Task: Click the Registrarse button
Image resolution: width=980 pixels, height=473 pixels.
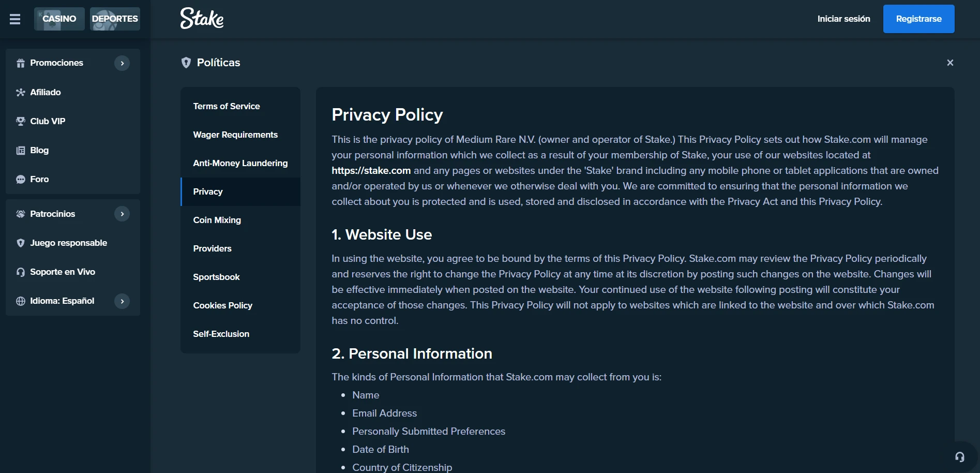Action: [x=918, y=19]
